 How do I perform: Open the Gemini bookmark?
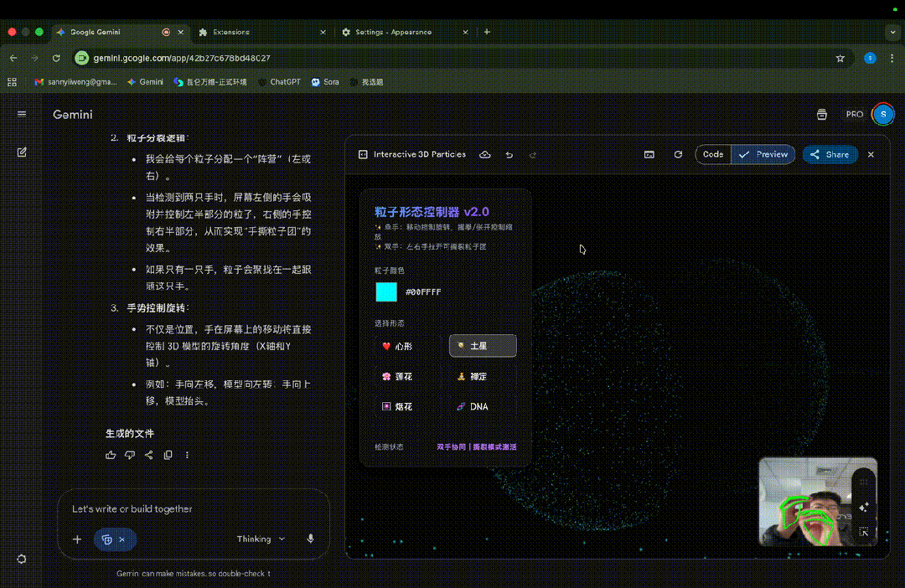(145, 82)
